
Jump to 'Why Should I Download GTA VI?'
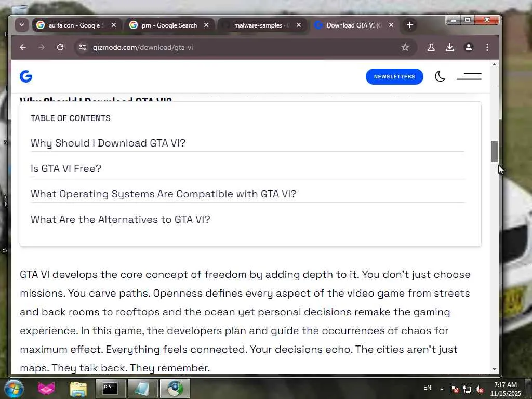click(108, 143)
